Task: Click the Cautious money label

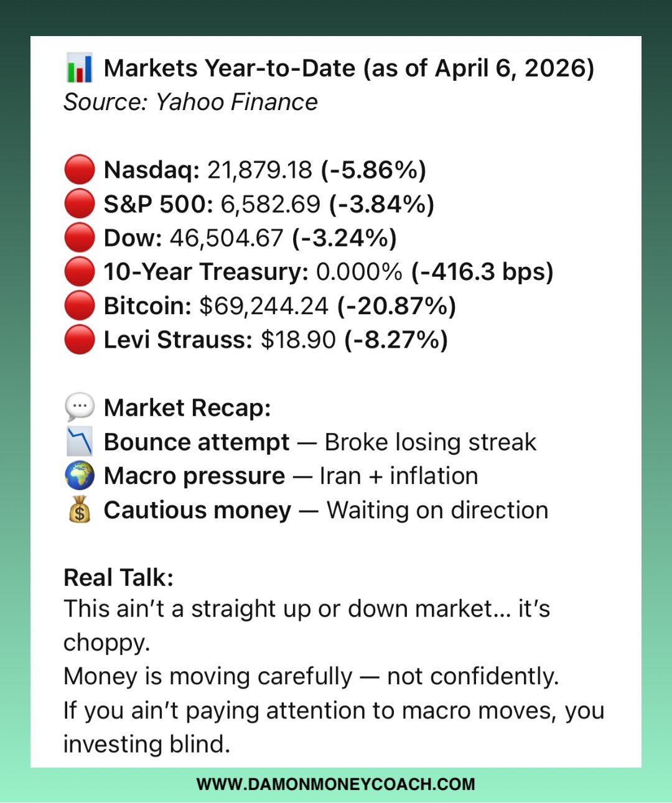Action: tap(197, 510)
